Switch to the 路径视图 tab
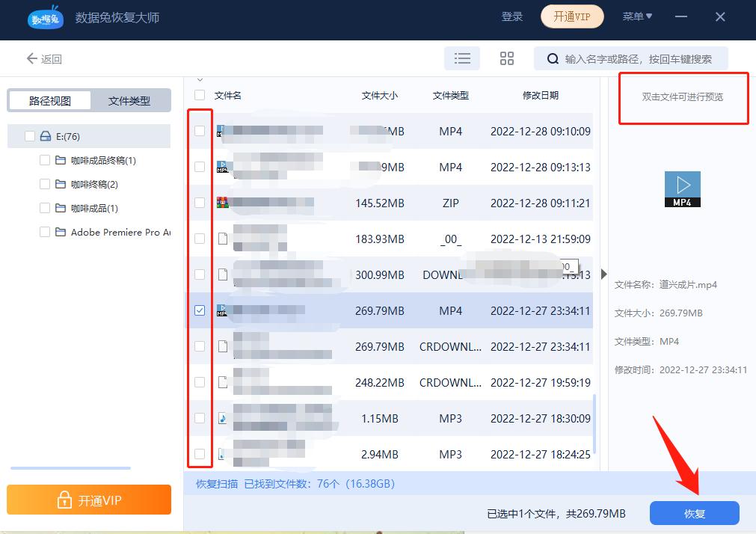This screenshot has height=534, width=756. (x=49, y=99)
